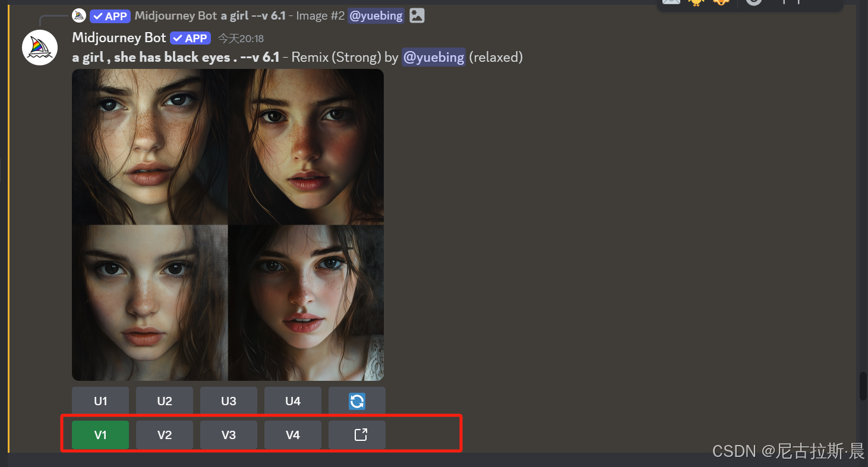Viewport: 868px width, 467px height.
Task: Open the generated four-girl image grid
Action: tap(228, 225)
